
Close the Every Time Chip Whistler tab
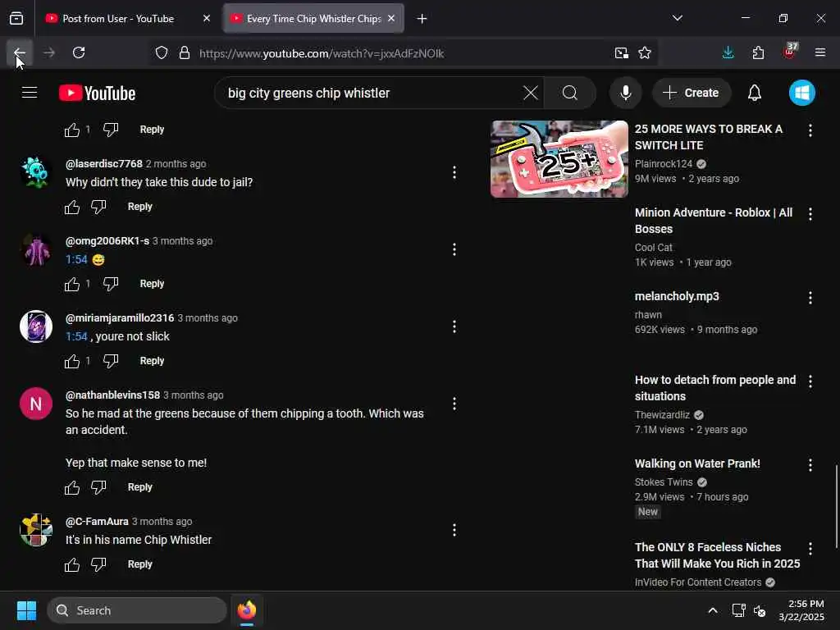pos(391,19)
